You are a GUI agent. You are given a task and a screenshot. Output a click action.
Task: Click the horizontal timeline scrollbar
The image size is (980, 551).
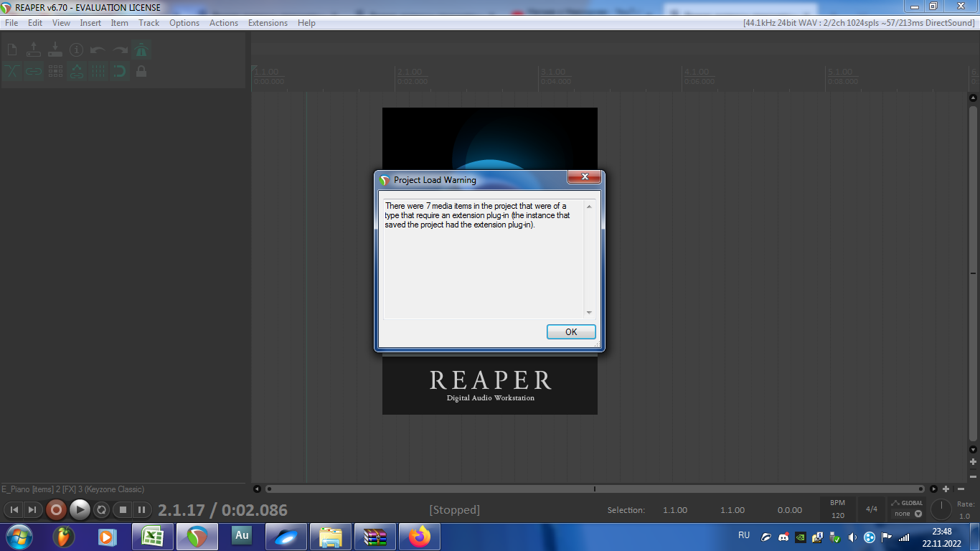(595, 489)
